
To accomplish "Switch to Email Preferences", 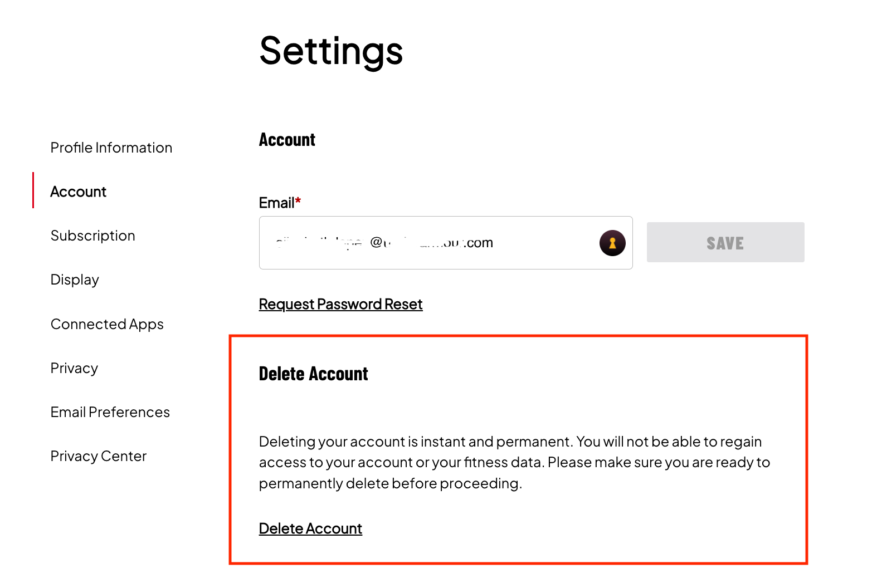I will [x=110, y=412].
